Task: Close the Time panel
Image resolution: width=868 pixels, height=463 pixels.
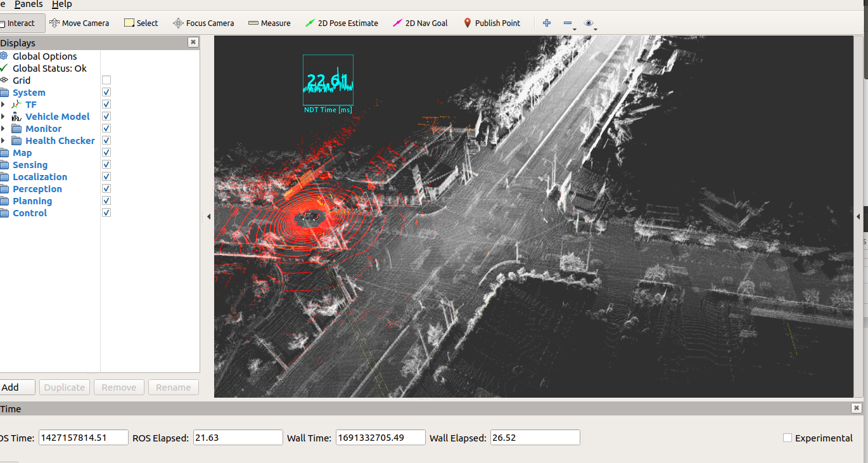Action: [857, 408]
